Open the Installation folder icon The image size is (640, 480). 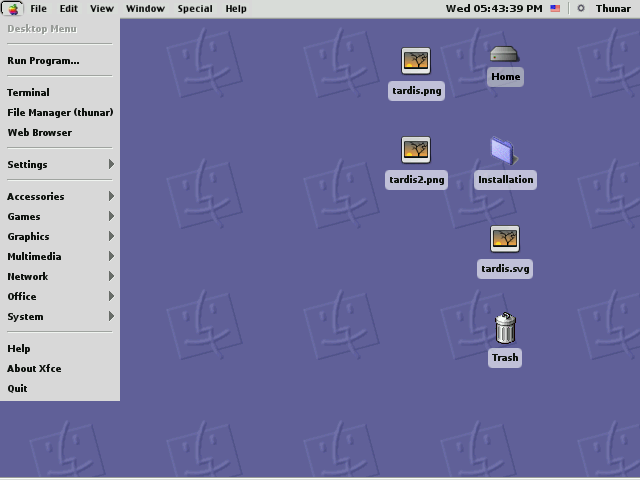pyautogui.click(x=505, y=151)
